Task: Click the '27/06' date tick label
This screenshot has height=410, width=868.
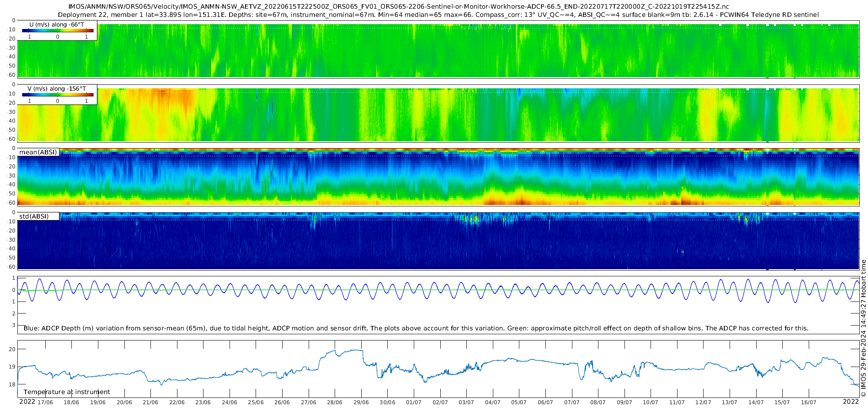Action: pyautogui.click(x=309, y=402)
